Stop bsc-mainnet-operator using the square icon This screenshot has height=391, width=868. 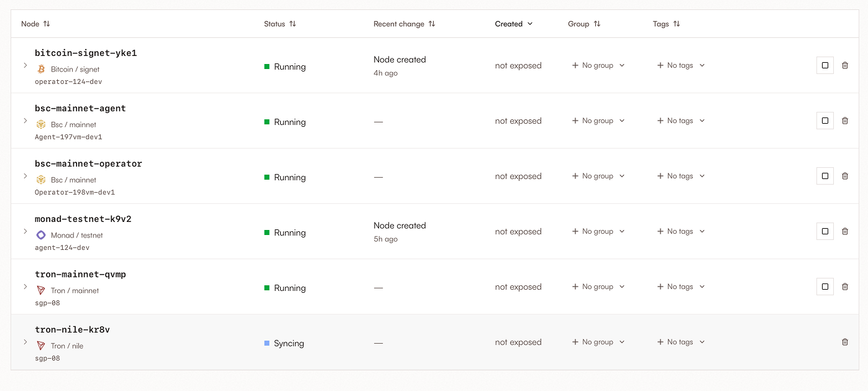[825, 176]
